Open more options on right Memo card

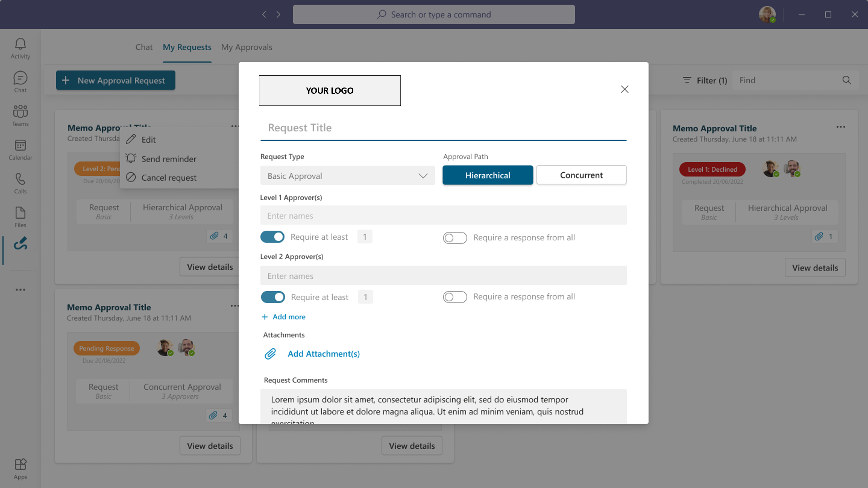click(841, 127)
